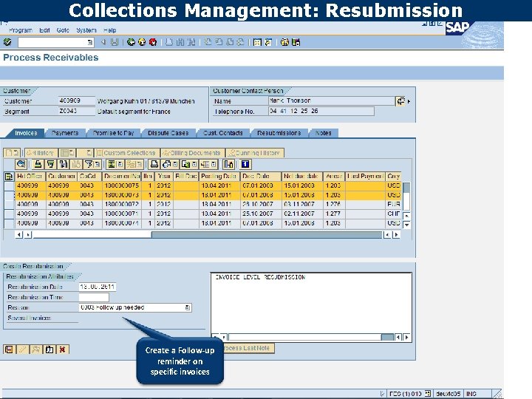
Task: Expand the filter icon dropdown arrow
Action: click(98, 165)
